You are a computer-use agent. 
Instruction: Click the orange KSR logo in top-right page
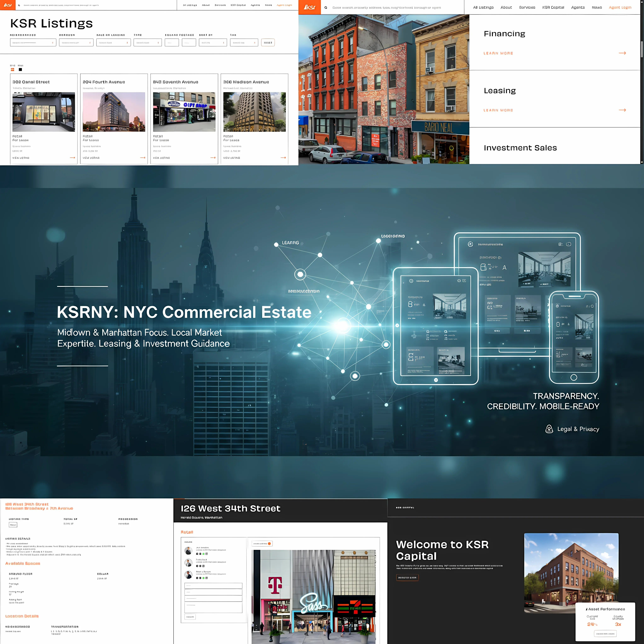point(309,7)
